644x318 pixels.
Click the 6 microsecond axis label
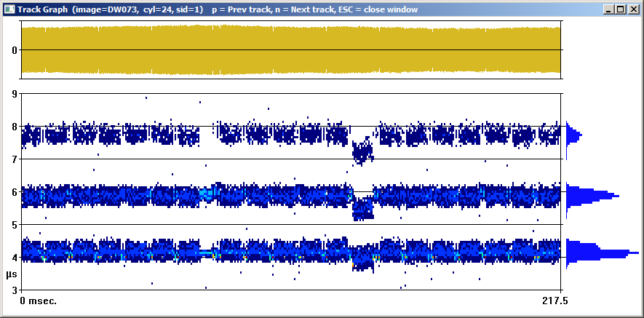(x=12, y=191)
